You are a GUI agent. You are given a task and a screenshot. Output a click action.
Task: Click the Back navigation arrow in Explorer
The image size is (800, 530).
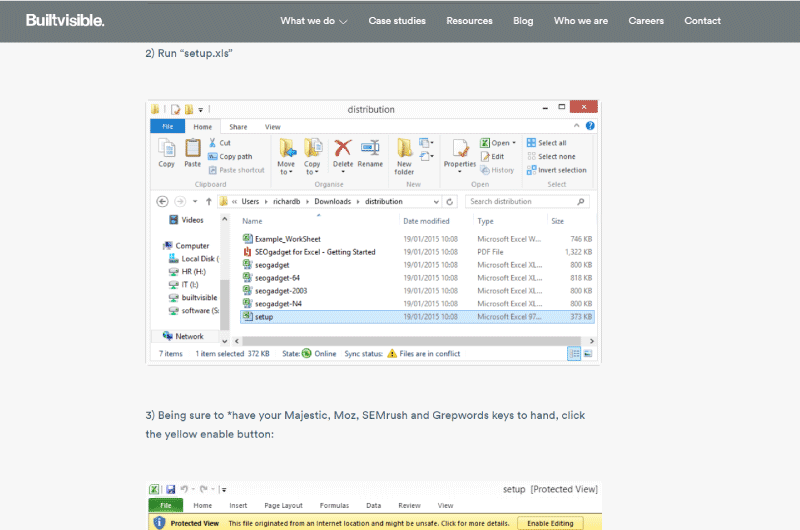(x=162, y=201)
